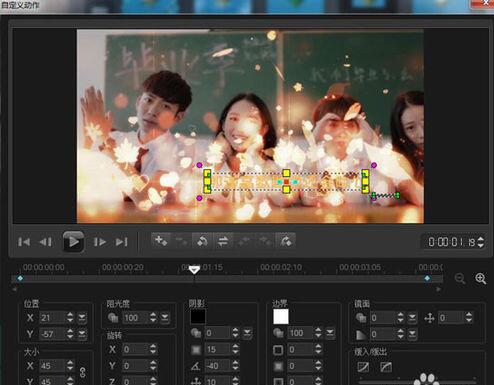
Task: Add a keyframe with the plus-diamond icon
Action: pyautogui.click(x=161, y=240)
